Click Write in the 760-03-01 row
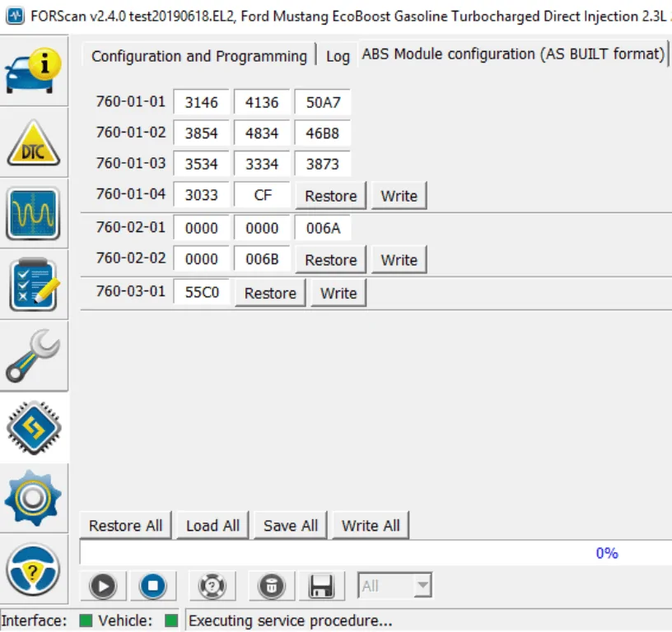 point(338,293)
